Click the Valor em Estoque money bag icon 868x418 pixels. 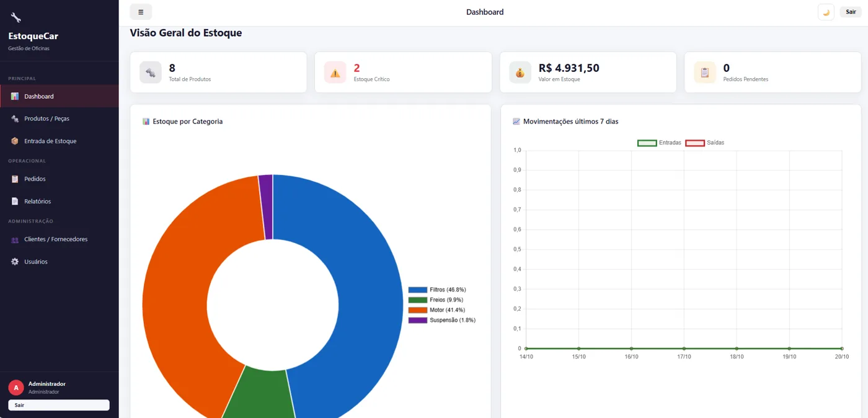click(520, 73)
